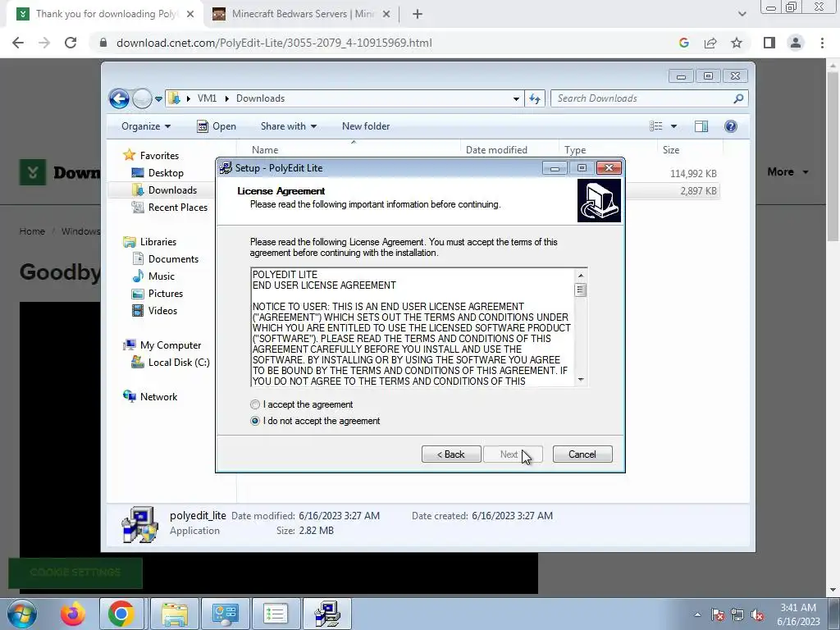Click Chrome's back arrow button
The width and height of the screenshot is (840, 630).
[x=18, y=43]
